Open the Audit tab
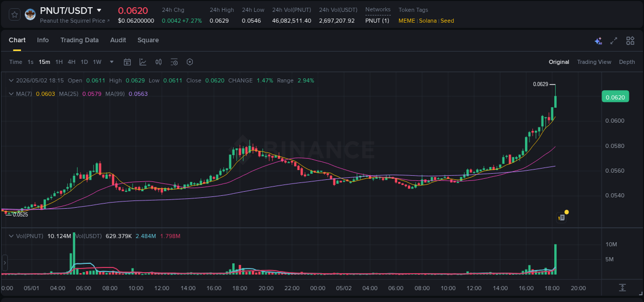 118,40
